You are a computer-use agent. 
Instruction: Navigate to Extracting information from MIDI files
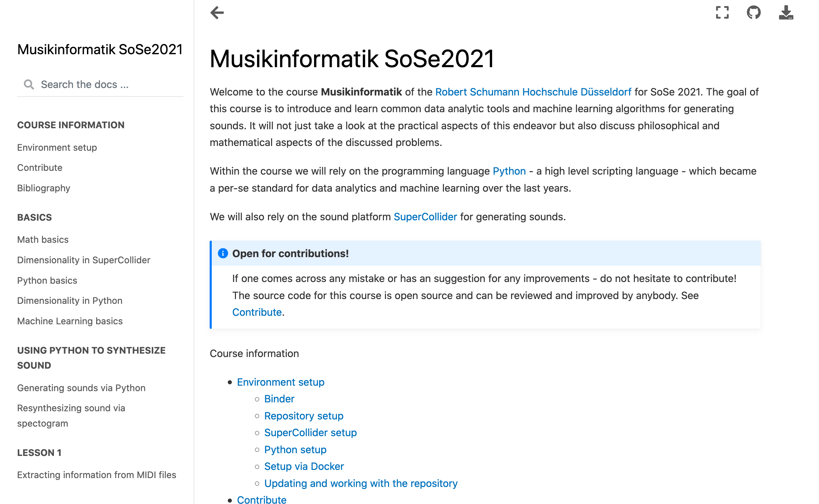click(x=96, y=475)
